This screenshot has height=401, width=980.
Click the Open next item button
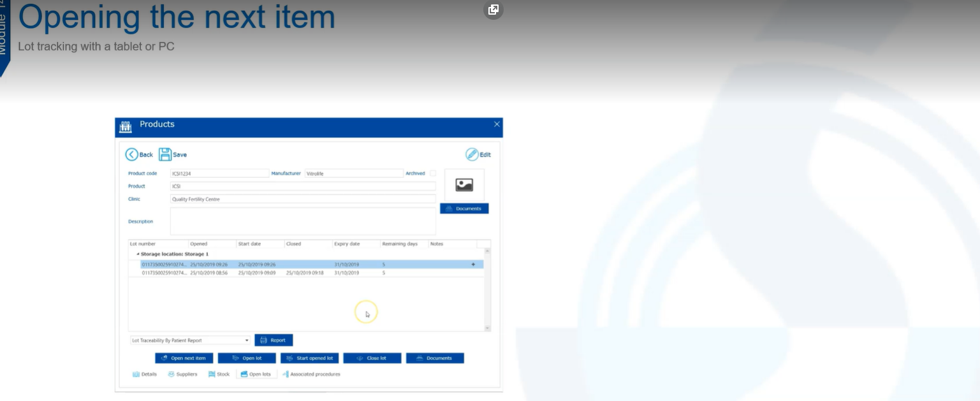click(184, 358)
